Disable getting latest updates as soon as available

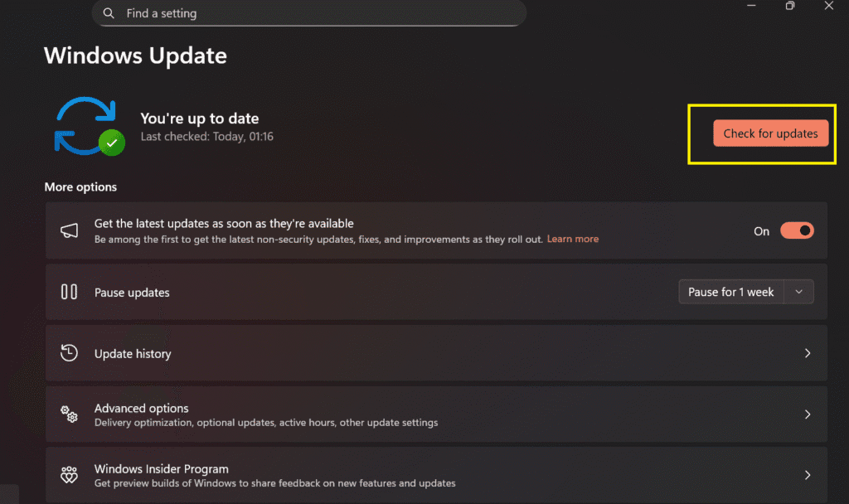point(796,230)
